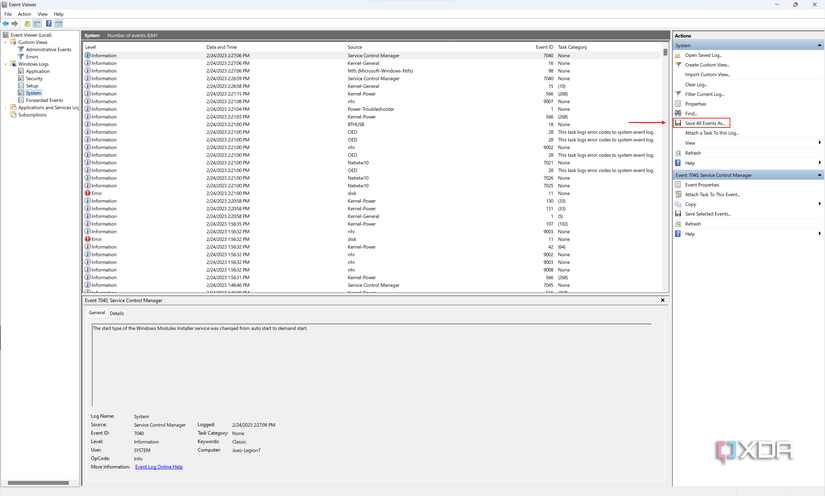Sort by Date and Time column header
Screen dimensions: 825x496
pyautogui.click(x=275, y=47)
